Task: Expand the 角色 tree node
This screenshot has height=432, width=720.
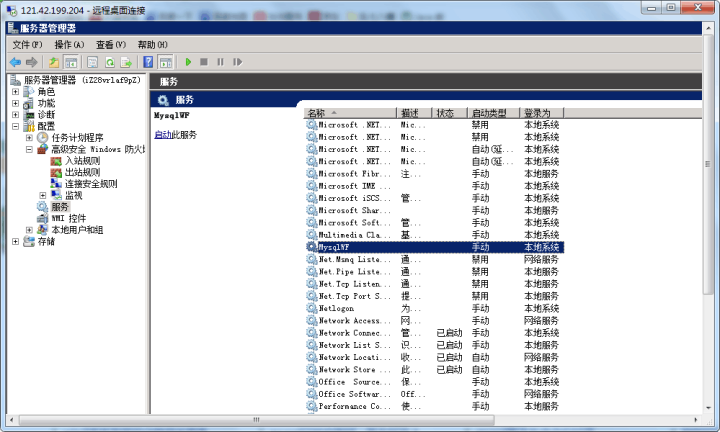Action: click(x=15, y=91)
